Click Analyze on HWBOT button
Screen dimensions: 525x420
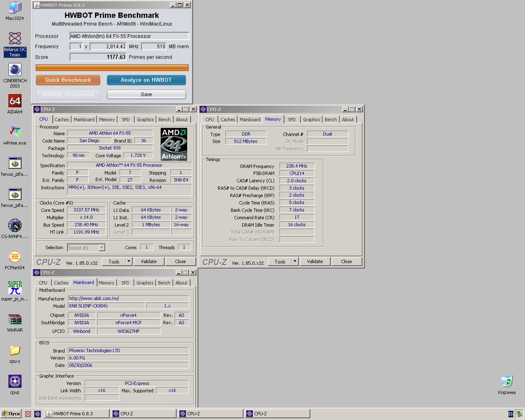pos(146,80)
